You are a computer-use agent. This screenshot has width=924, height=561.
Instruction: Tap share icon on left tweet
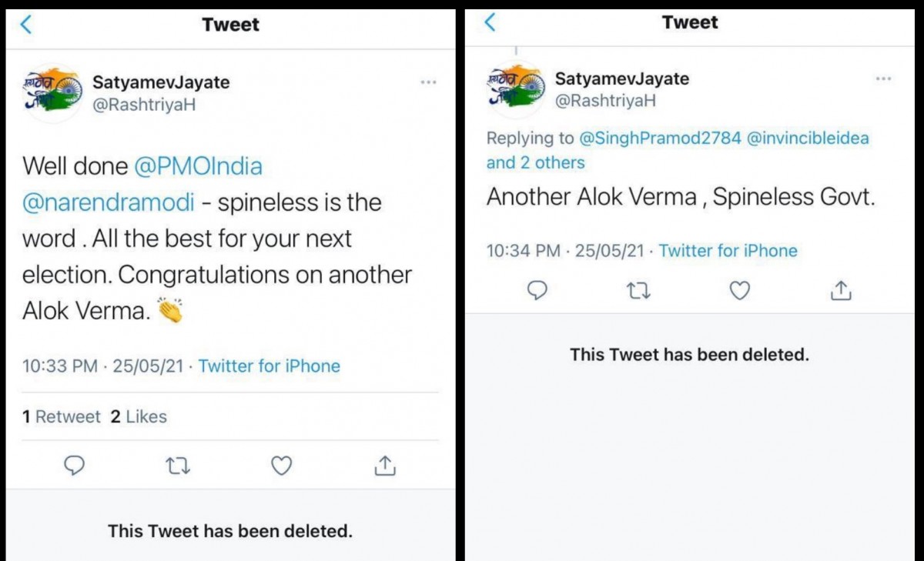click(x=385, y=465)
